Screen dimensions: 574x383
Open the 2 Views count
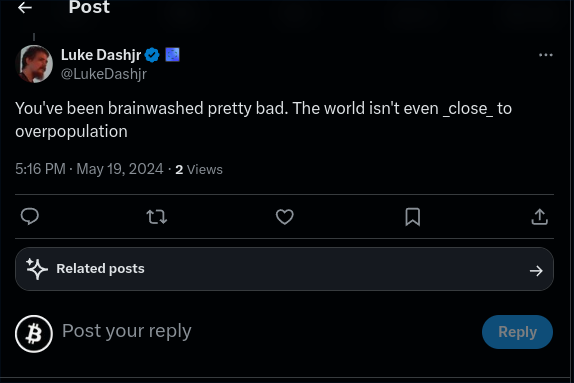coord(199,170)
